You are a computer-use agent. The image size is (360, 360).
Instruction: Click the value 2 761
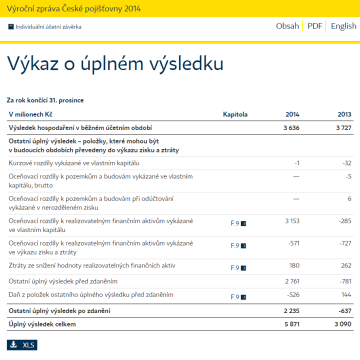coord(292,281)
